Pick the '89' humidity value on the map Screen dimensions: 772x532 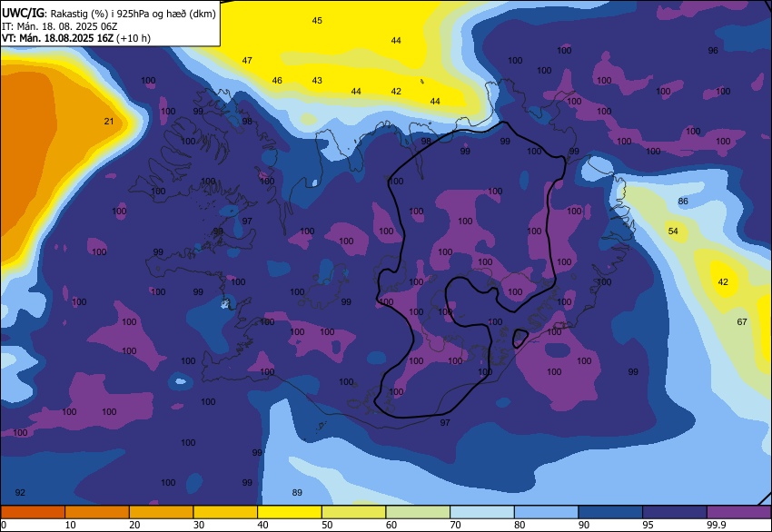297,493
